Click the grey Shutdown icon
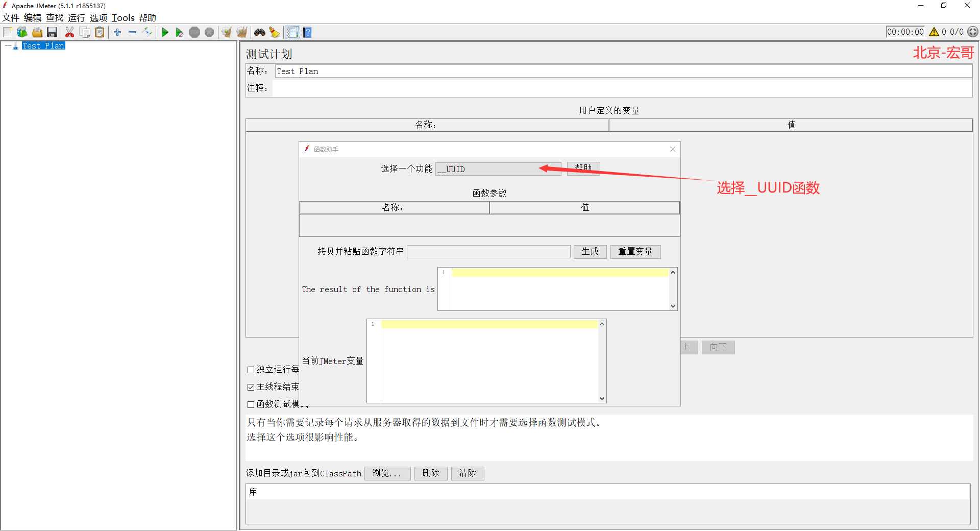Viewport: 980px width, 531px height. coord(209,32)
